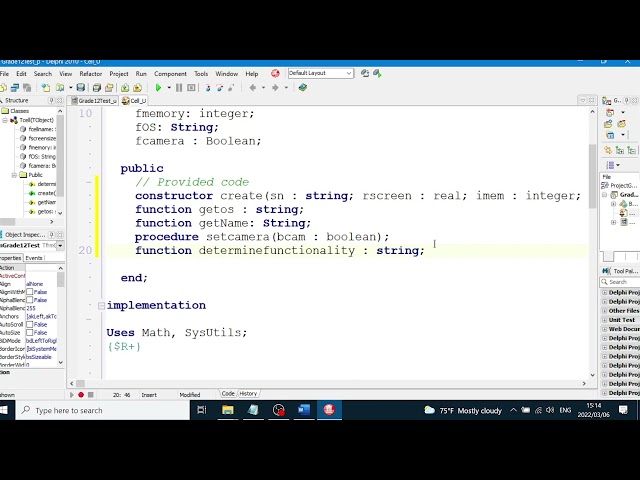
Task: Click the Remove File from Project icon
Action: pos(138,87)
